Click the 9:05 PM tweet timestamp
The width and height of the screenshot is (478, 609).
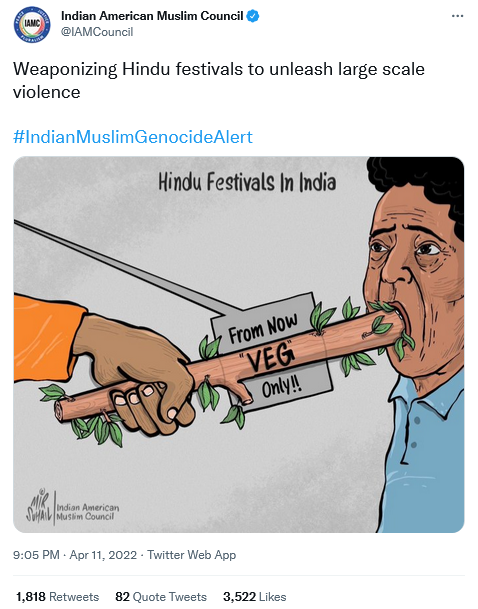click(36, 555)
